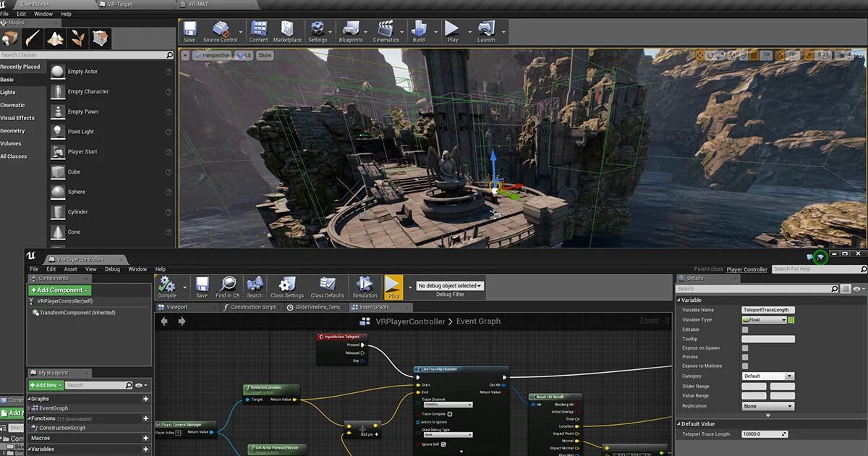Open the Asset menu in blueprint editor
The height and width of the screenshot is (456, 868).
click(x=70, y=269)
